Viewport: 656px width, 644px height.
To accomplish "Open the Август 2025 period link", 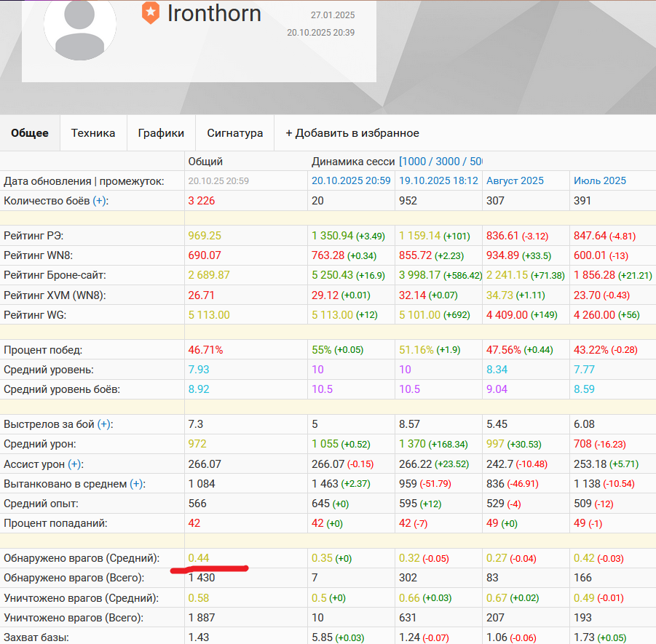I will pos(515,180).
